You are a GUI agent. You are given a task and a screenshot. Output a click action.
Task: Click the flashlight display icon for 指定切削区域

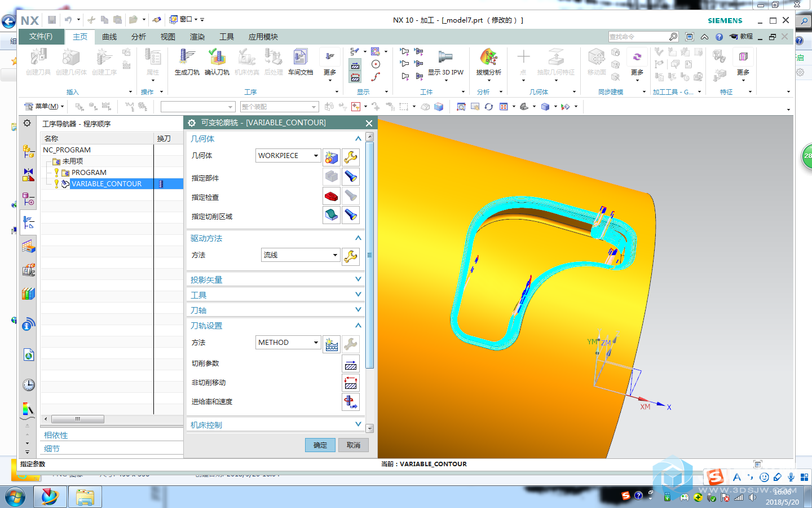coord(351,215)
